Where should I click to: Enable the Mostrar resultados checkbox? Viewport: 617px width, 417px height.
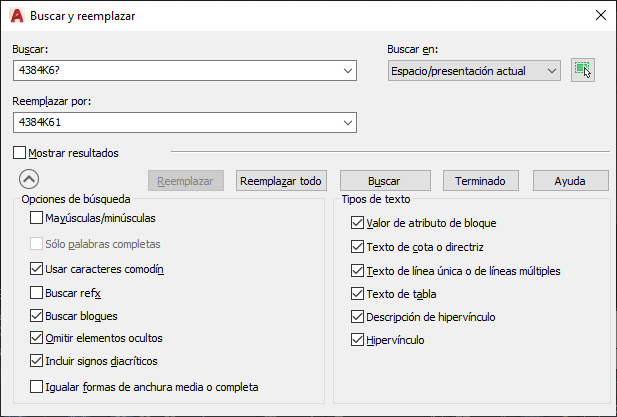(x=20, y=153)
